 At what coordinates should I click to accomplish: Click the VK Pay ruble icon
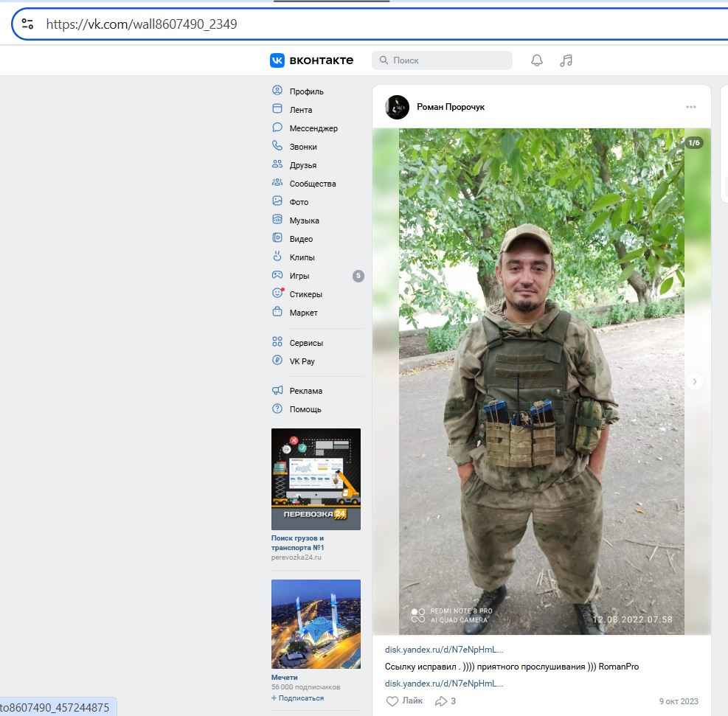[x=277, y=360]
